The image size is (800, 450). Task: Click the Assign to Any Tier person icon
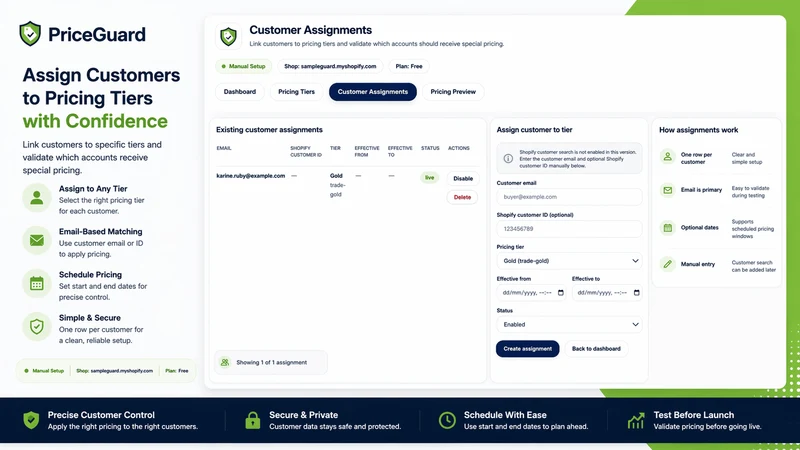37,197
